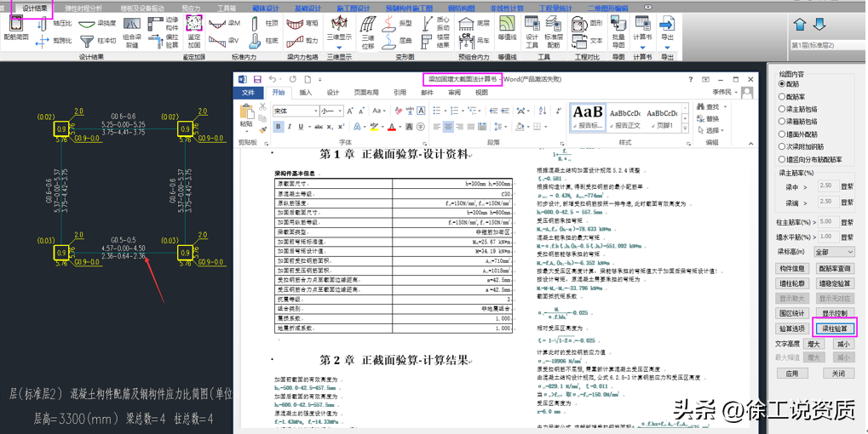Expand the 三维显示 dropdown arrow
The image size is (868, 434).
tap(339, 47)
